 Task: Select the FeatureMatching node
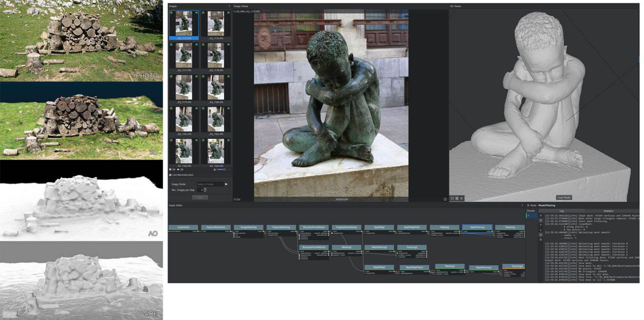coord(281,227)
